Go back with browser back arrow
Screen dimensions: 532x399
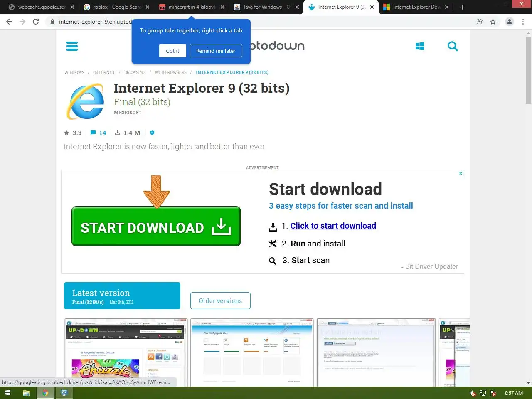coord(9,22)
